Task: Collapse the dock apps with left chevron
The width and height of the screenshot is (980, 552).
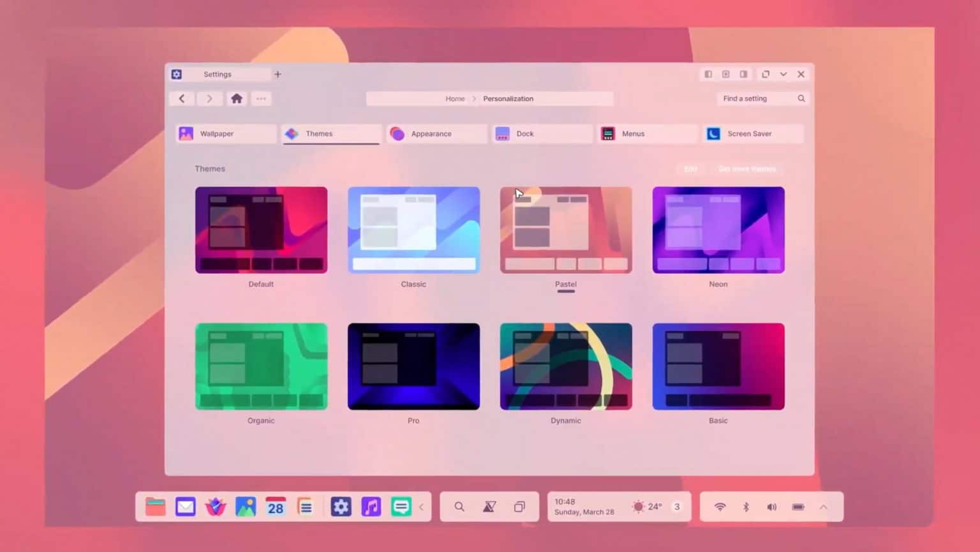Action: 421,506
